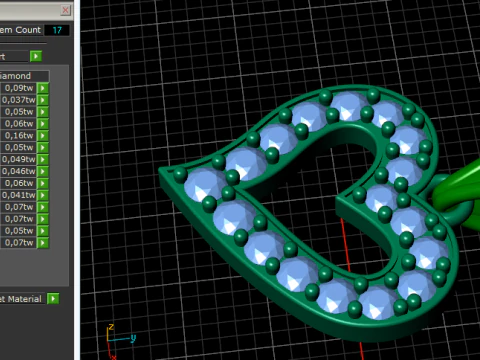
Task: Select the 0,046tw row text
Action: coord(18,171)
